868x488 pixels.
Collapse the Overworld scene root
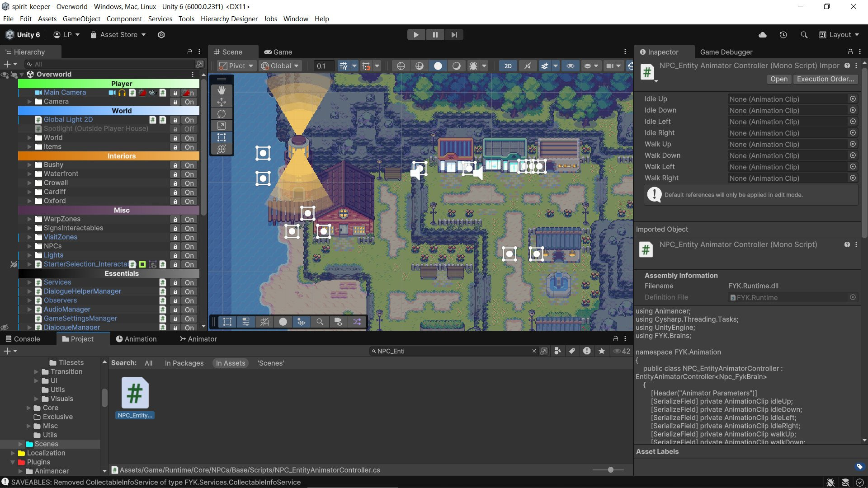[x=22, y=75]
